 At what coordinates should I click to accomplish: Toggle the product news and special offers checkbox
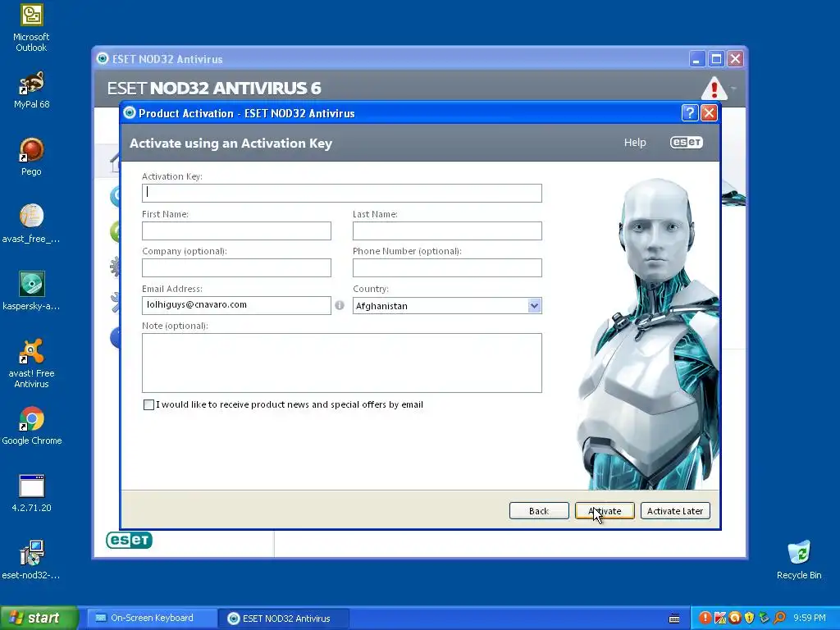[x=149, y=404]
